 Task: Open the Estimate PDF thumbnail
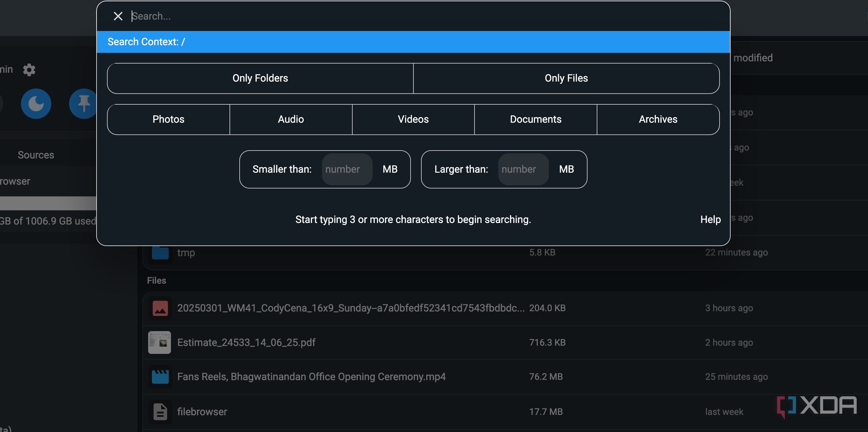[x=159, y=343]
